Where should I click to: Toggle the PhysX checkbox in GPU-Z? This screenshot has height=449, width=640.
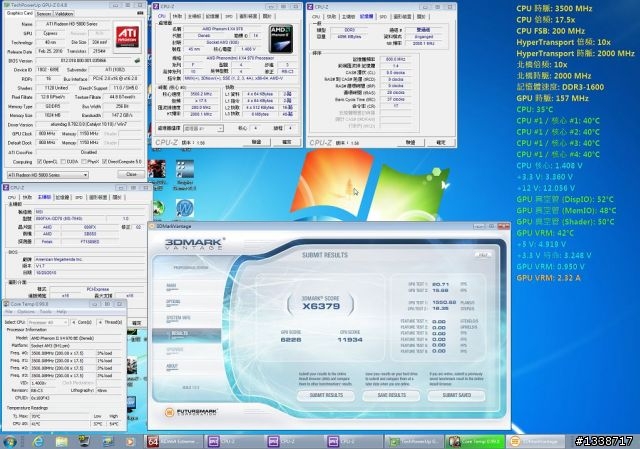(84, 162)
